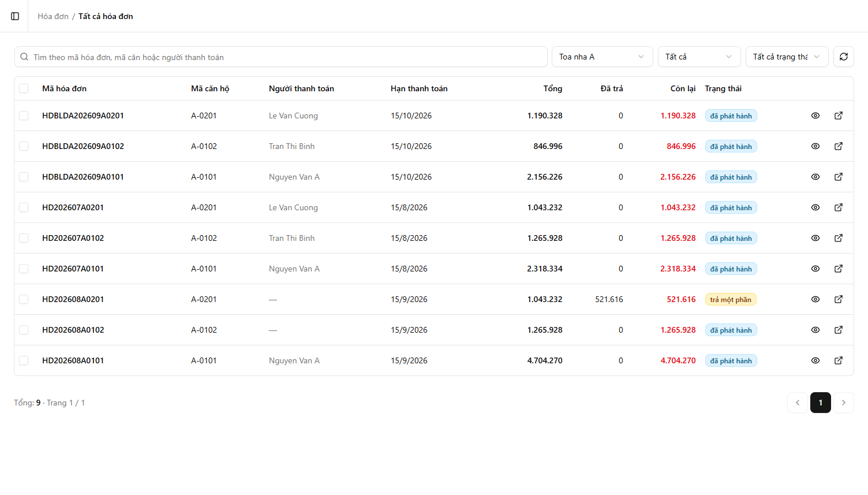Focus the invoice search field

coord(281,57)
